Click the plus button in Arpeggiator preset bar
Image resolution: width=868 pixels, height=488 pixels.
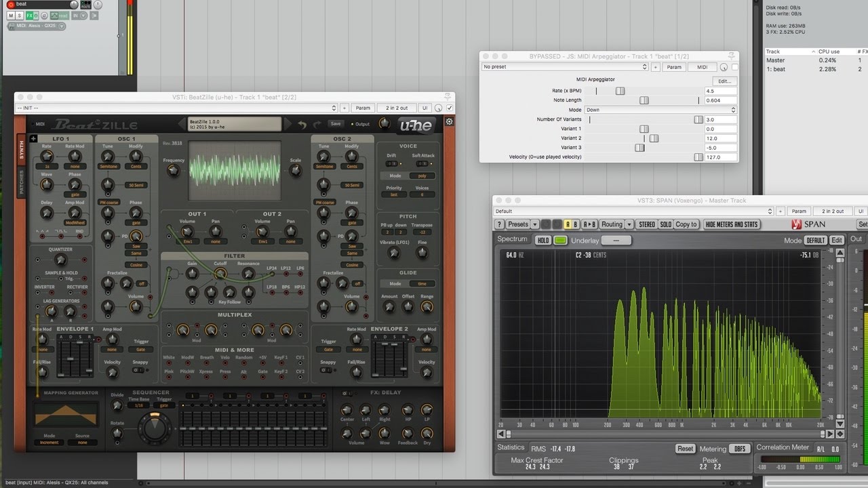pyautogui.click(x=656, y=67)
